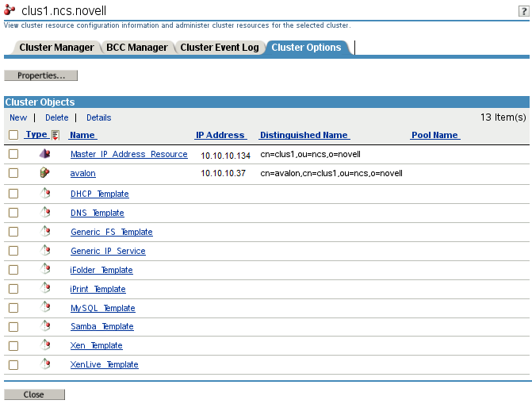Viewport: 532px width, 404px height.
Task: Open the Generic_FS_Template link
Action: coord(111,232)
